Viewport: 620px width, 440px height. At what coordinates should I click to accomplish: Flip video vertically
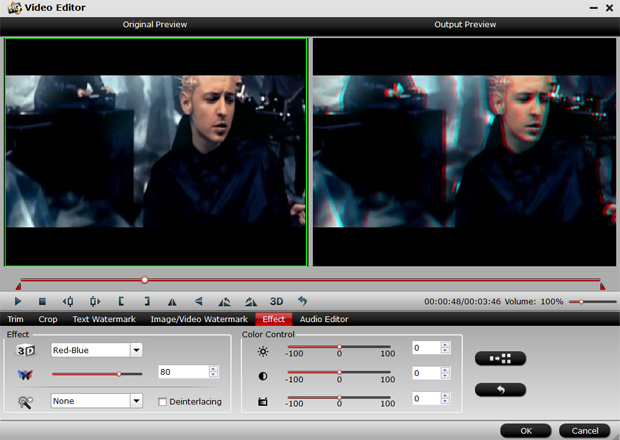pos(198,301)
